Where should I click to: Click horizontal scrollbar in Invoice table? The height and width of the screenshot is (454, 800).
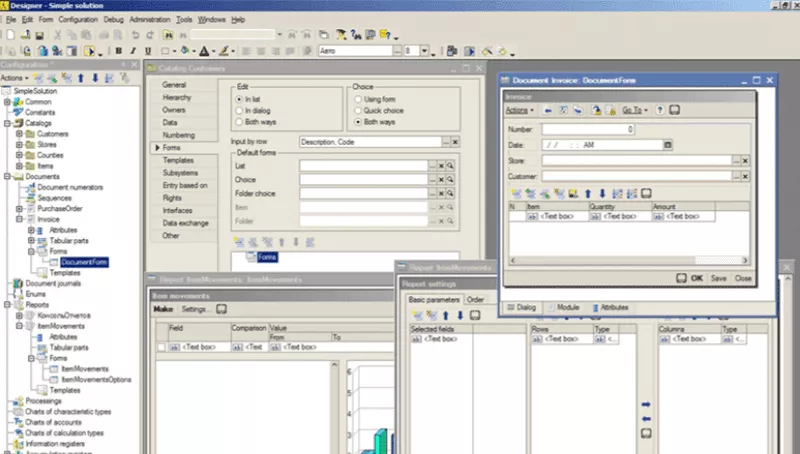[x=629, y=260]
